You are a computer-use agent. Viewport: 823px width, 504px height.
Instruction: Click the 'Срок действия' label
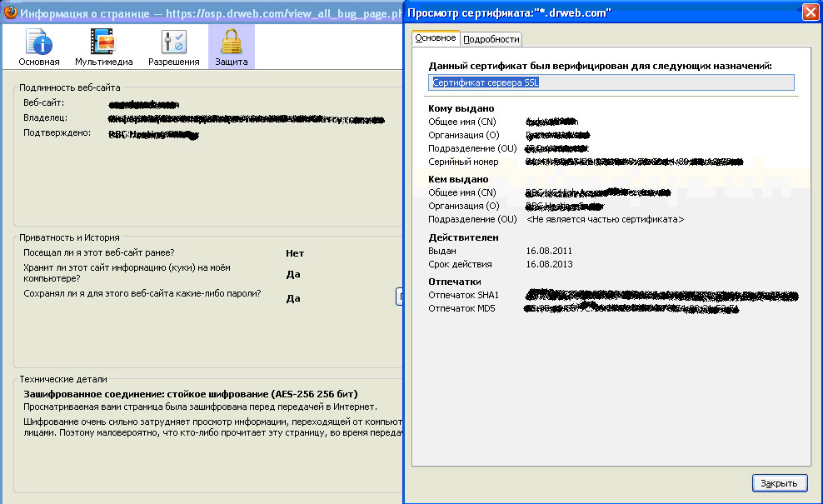460,264
